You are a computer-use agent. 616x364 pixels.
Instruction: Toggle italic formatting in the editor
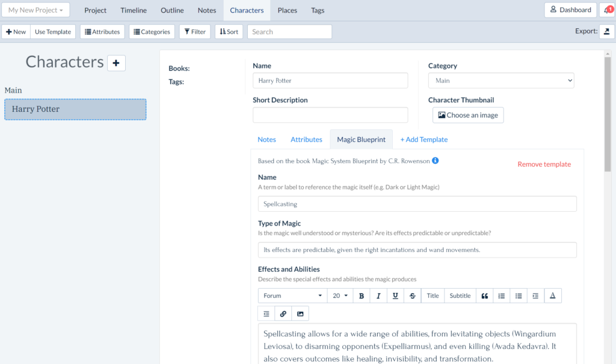(x=378, y=295)
